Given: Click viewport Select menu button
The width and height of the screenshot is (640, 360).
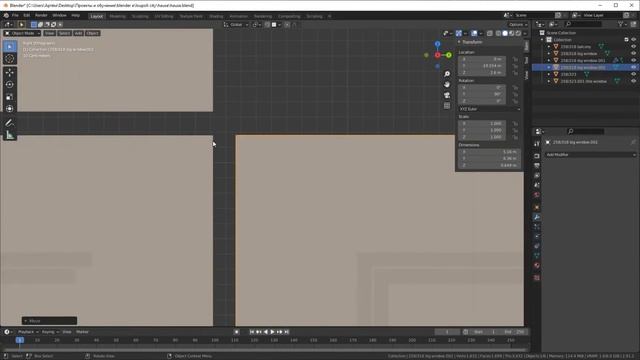Looking at the screenshot, I should click(x=64, y=33).
